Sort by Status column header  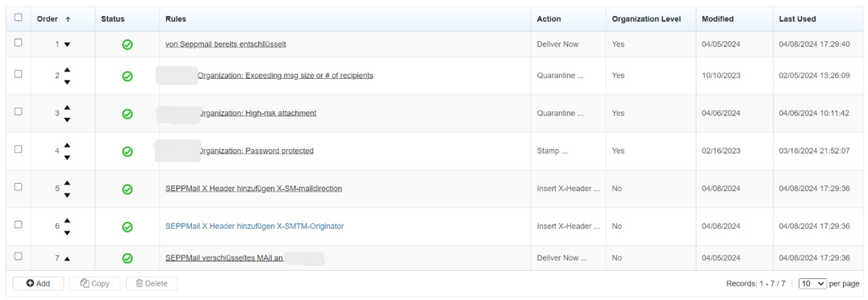[x=113, y=19]
